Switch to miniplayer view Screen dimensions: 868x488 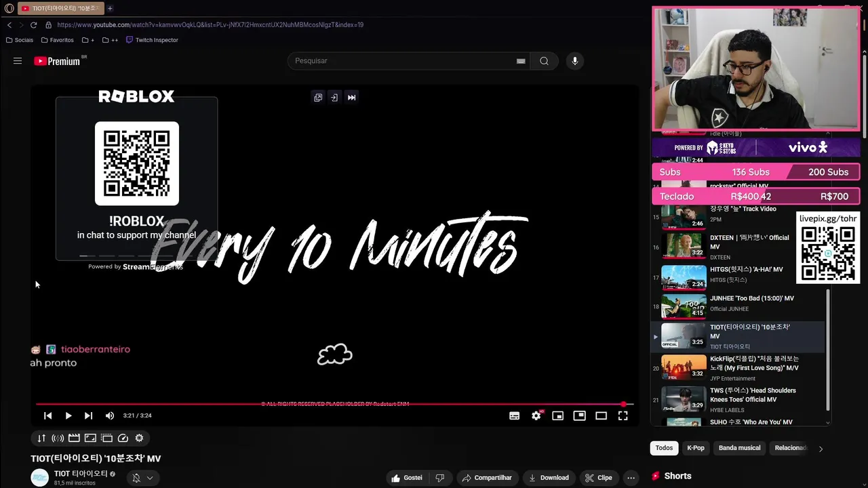579,415
